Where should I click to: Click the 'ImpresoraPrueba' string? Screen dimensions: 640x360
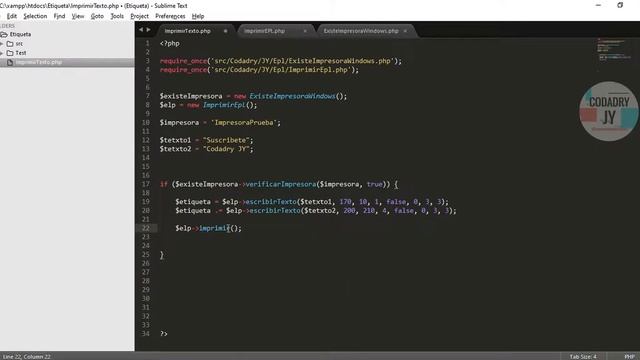pyautogui.click(x=244, y=122)
